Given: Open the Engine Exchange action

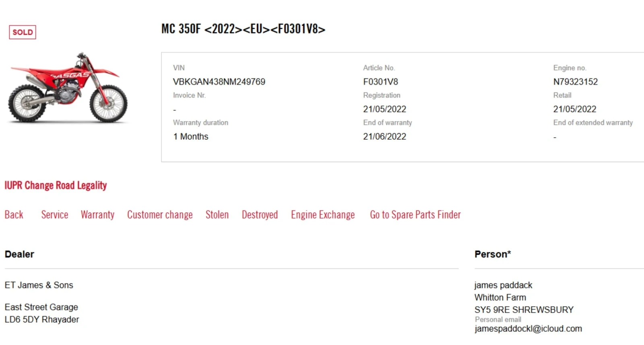Looking at the screenshot, I should pos(323,215).
